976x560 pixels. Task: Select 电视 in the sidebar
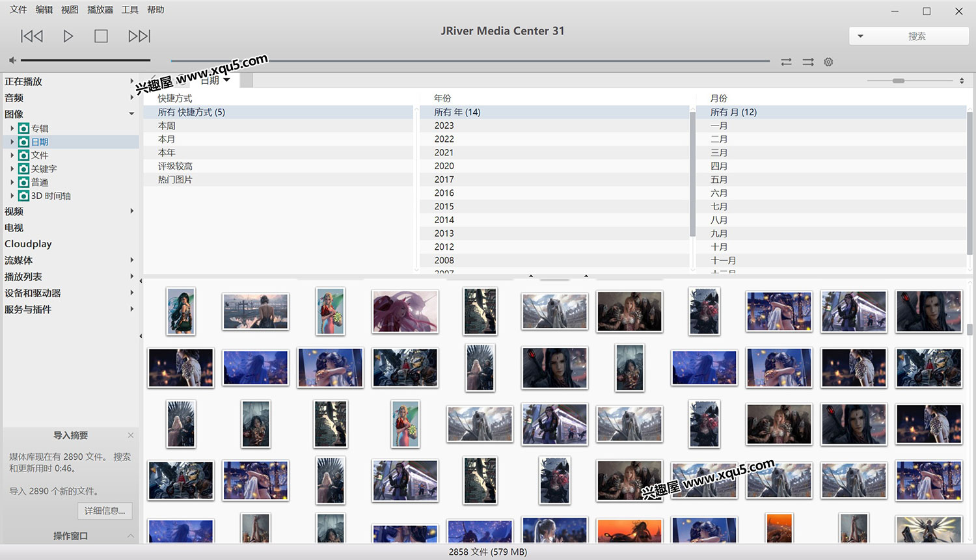[14, 228]
